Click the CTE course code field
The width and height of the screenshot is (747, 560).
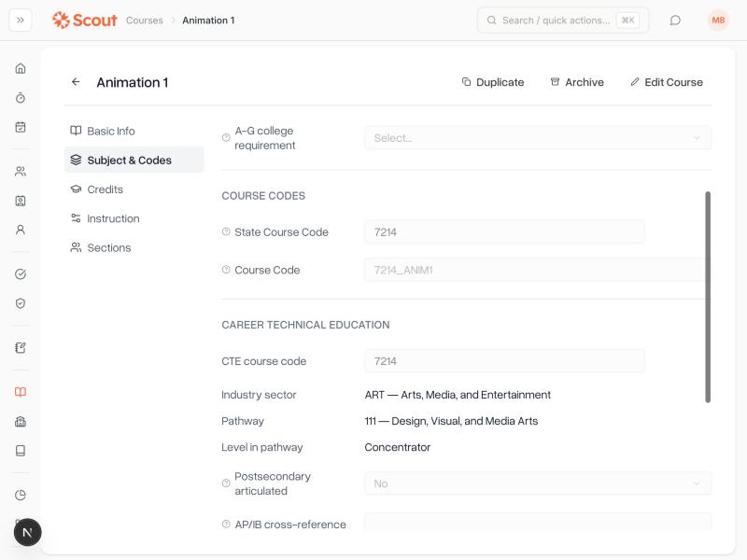[x=504, y=361]
